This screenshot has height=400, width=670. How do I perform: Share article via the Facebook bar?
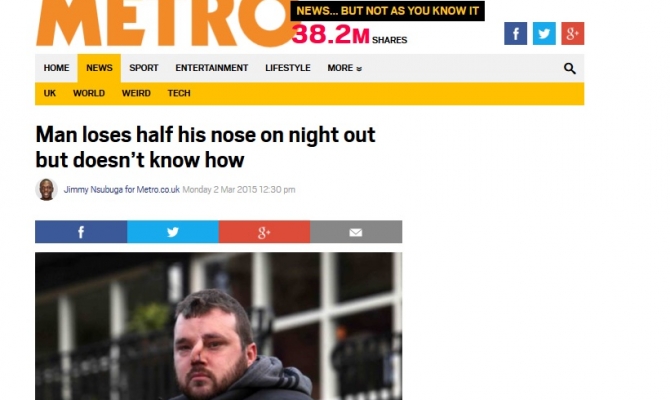coord(81,232)
